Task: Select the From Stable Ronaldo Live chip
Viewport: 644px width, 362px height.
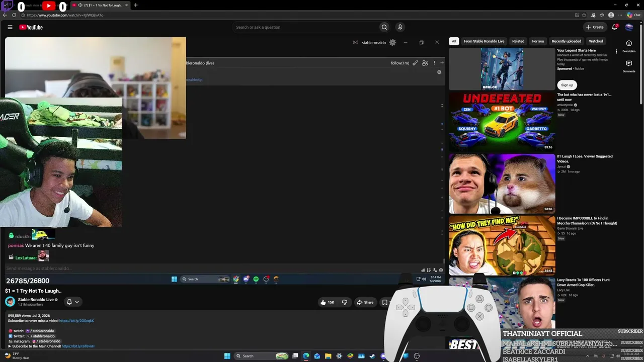Action: click(x=484, y=41)
